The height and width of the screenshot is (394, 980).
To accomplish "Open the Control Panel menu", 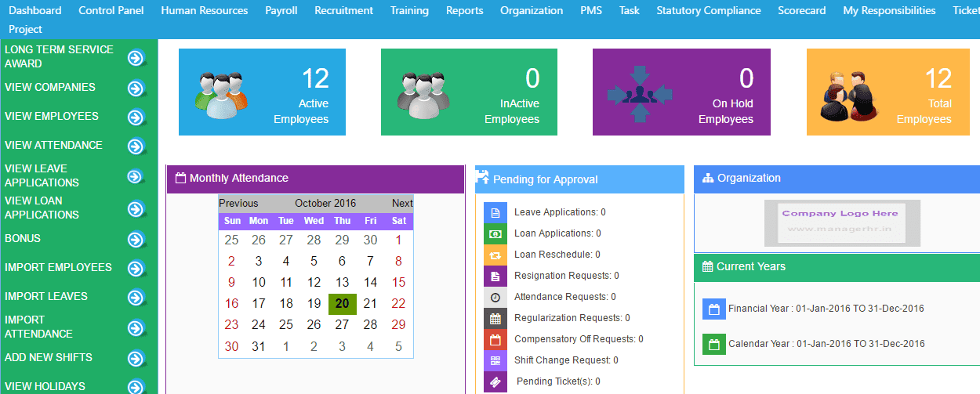I will 111,10.
